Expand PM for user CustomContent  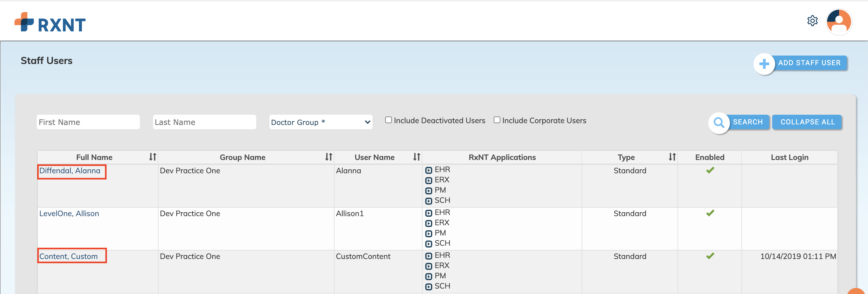428,277
